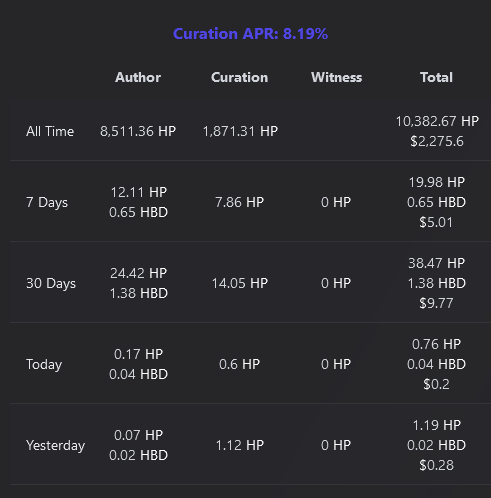Viewport: 491px width, 498px height.
Task: Click the 1.12 HP yesterday curation value
Action: 240,445
